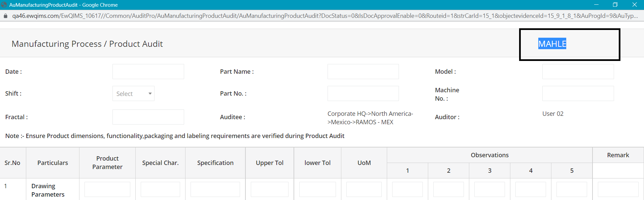Click the address bar URL

[x=325, y=16]
